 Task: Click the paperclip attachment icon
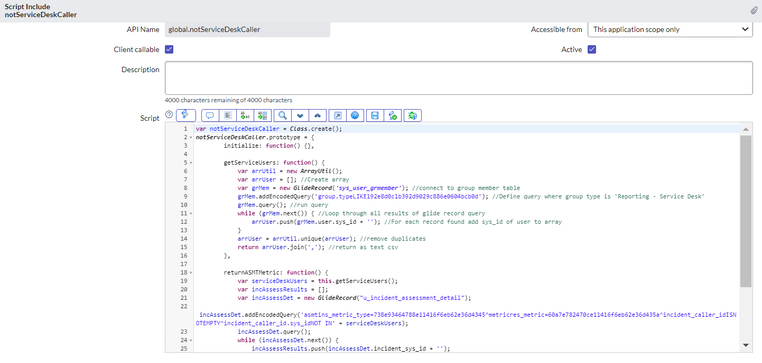coord(754,10)
